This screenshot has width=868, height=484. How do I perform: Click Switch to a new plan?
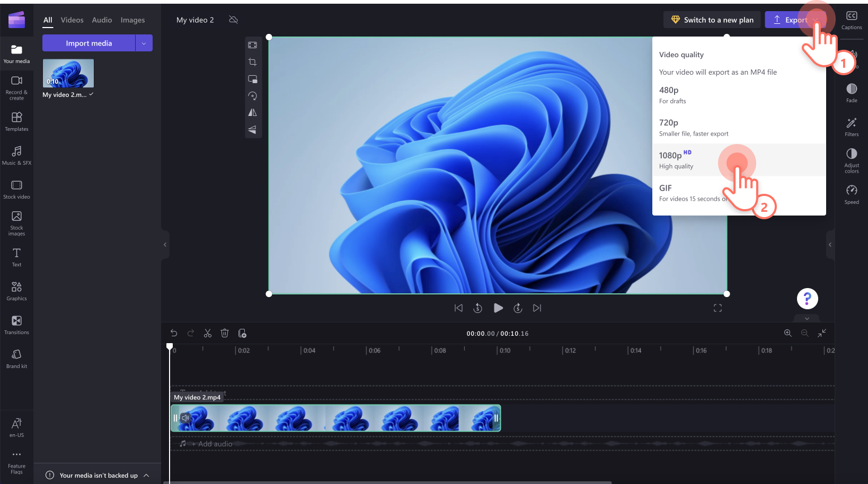(x=712, y=20)
